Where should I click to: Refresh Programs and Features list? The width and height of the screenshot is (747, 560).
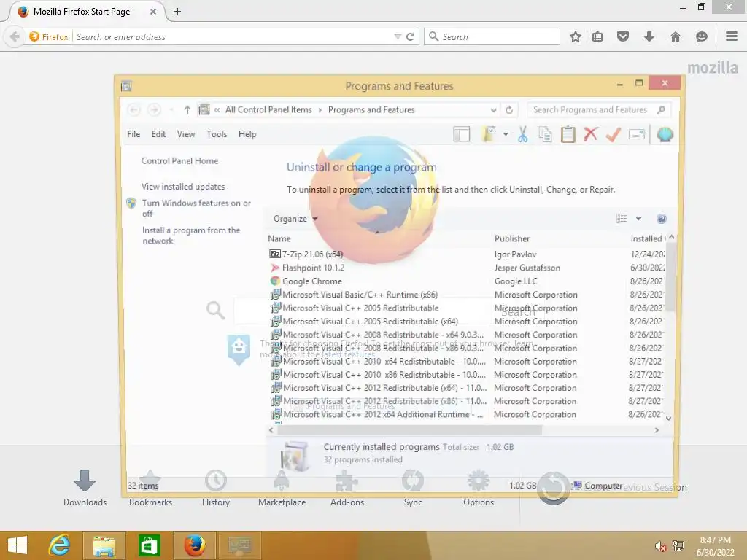(509, 110)
